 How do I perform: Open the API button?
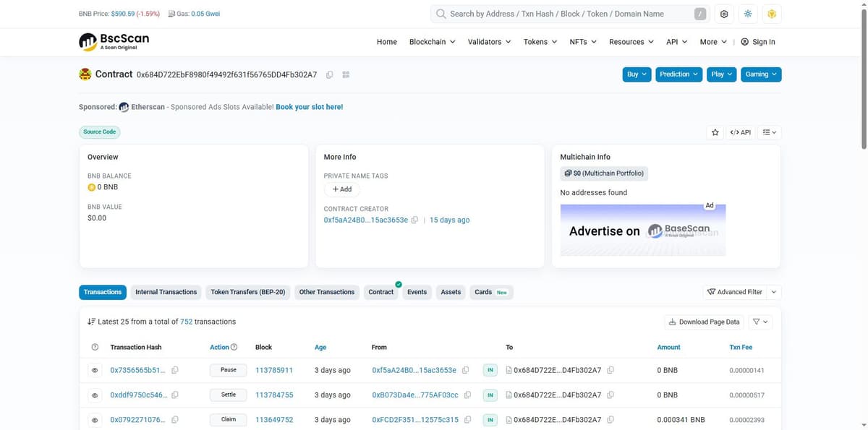741,132
